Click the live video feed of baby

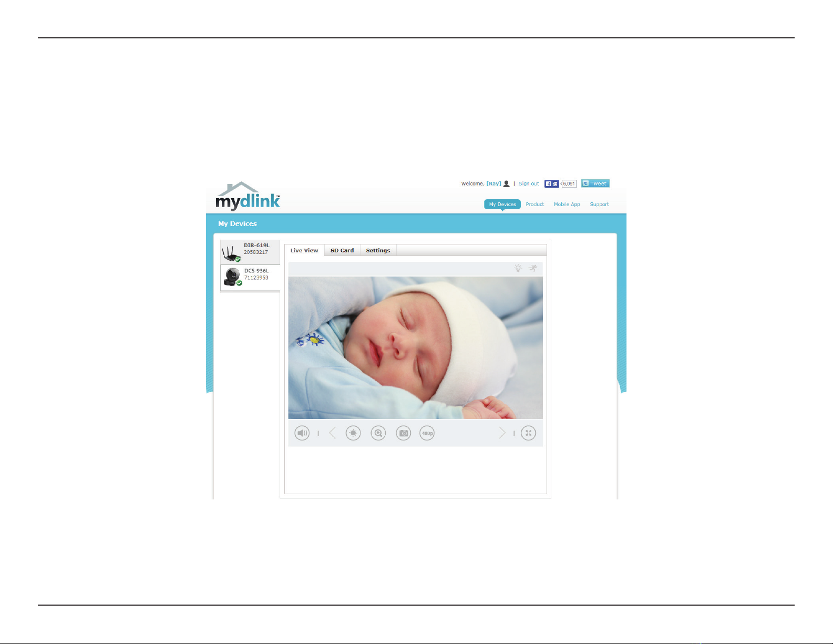[415, 347]
